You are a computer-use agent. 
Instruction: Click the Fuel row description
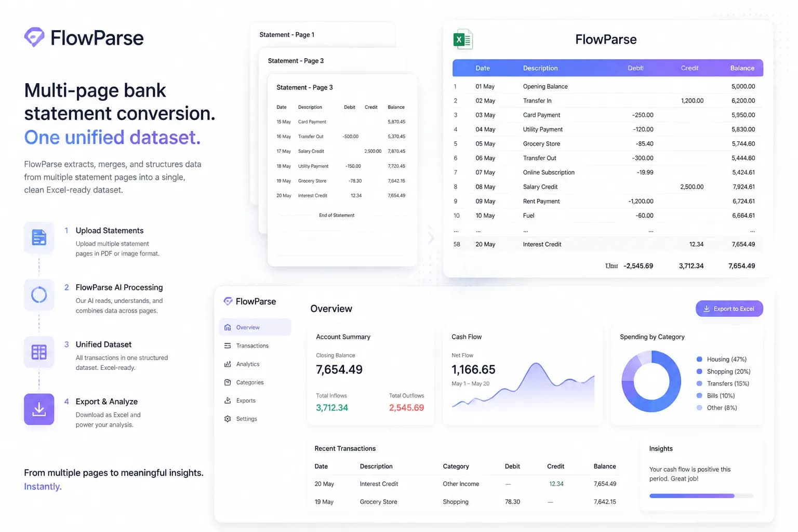tap(528, 216)
